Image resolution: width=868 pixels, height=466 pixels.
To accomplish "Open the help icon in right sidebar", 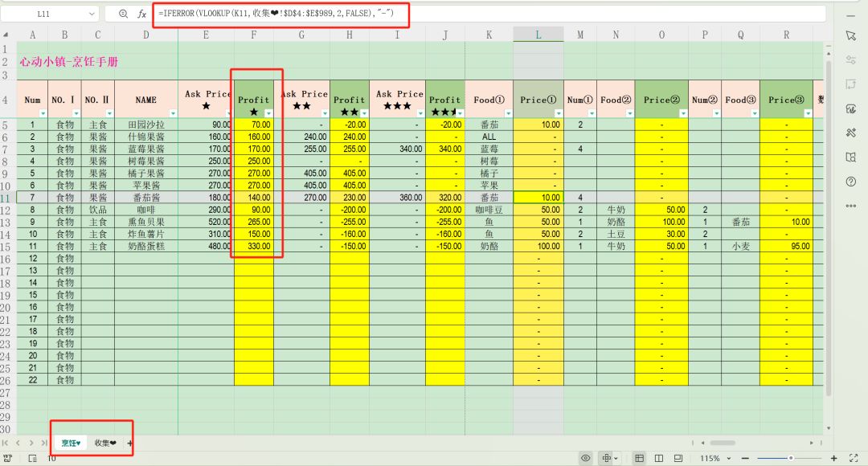I will tap(850, 182).
